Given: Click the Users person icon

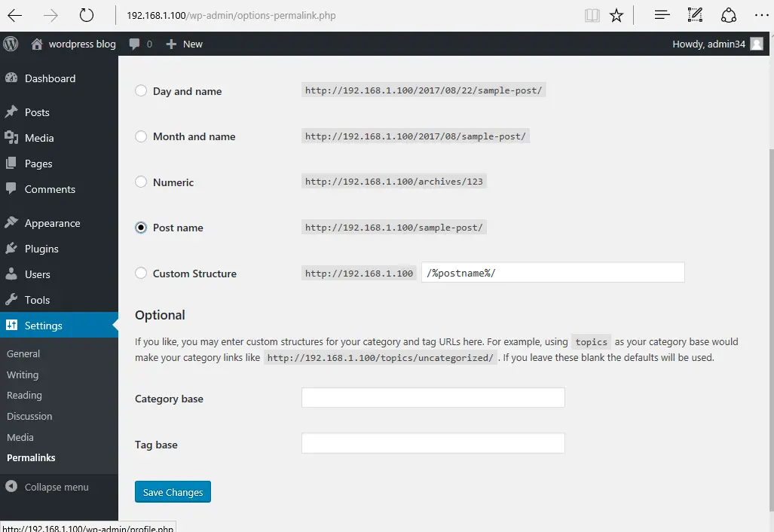Looking at the screenshot, I should 11,274.
